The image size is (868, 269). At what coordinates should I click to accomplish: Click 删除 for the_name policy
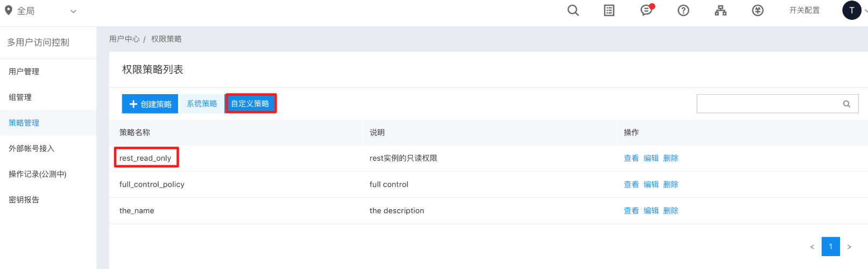(x=671, y=211)
